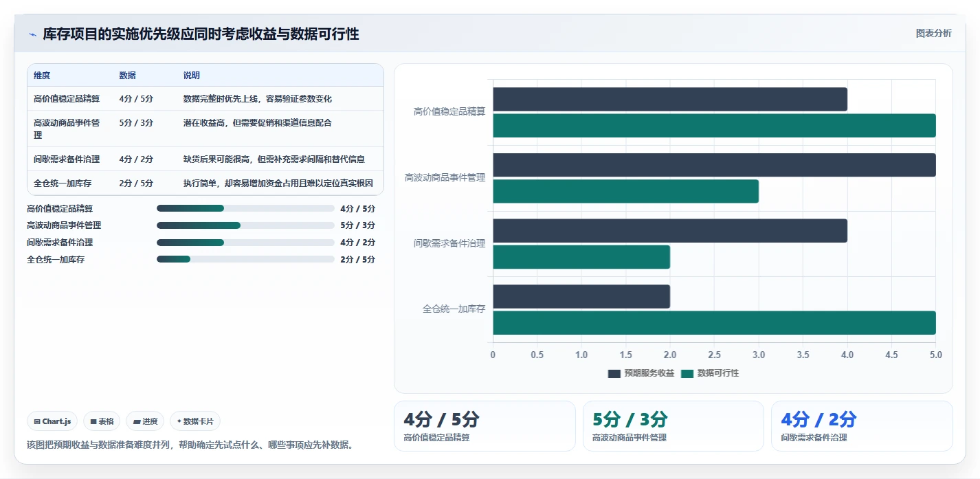The height and width of the screenshot is (479, 980).
Task: Click the page title about 库存项目的实施优先级
Action: coord(201,34)
